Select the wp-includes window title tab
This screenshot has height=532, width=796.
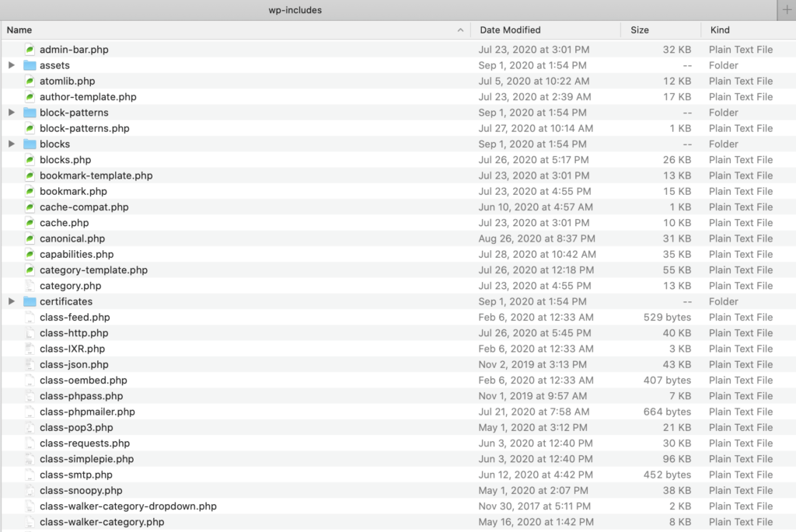click(x=295, y=10)
